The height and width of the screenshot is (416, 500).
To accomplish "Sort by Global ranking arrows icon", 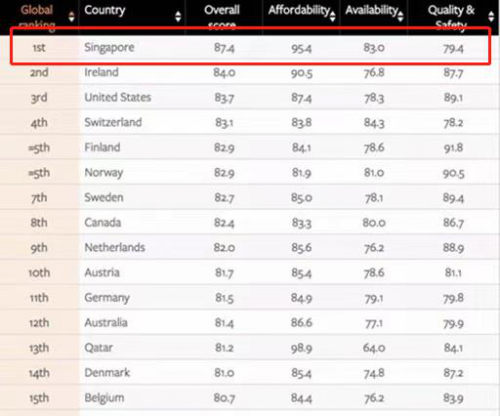I will (x=71, y=16).
